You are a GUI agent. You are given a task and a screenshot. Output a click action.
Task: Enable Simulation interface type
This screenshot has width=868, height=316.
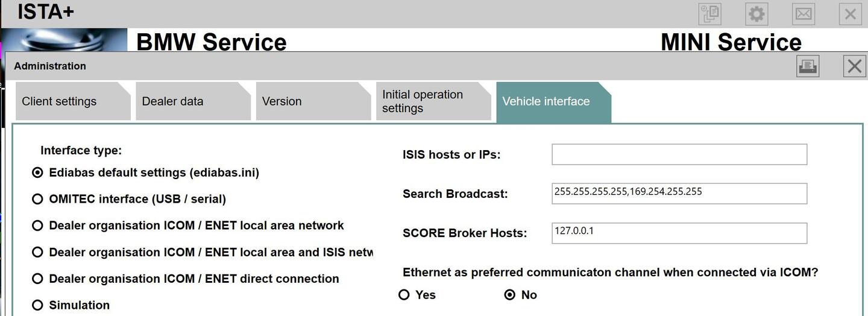[x=37, y=305]
